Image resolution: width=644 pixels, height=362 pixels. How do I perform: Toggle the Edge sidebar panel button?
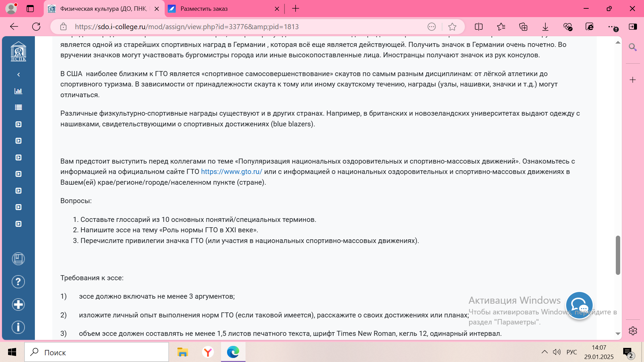click(633, 27)
